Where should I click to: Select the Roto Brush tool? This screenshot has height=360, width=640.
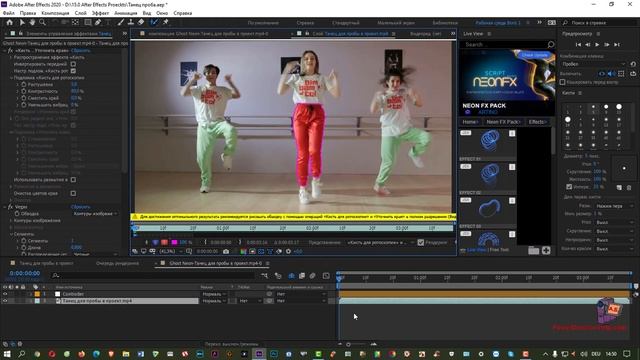pyautogui.click(x=154, y=22)
